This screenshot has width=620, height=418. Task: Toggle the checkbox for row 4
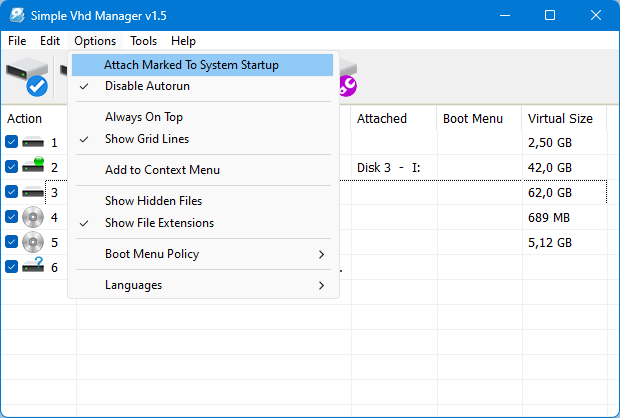coord(11,217)
